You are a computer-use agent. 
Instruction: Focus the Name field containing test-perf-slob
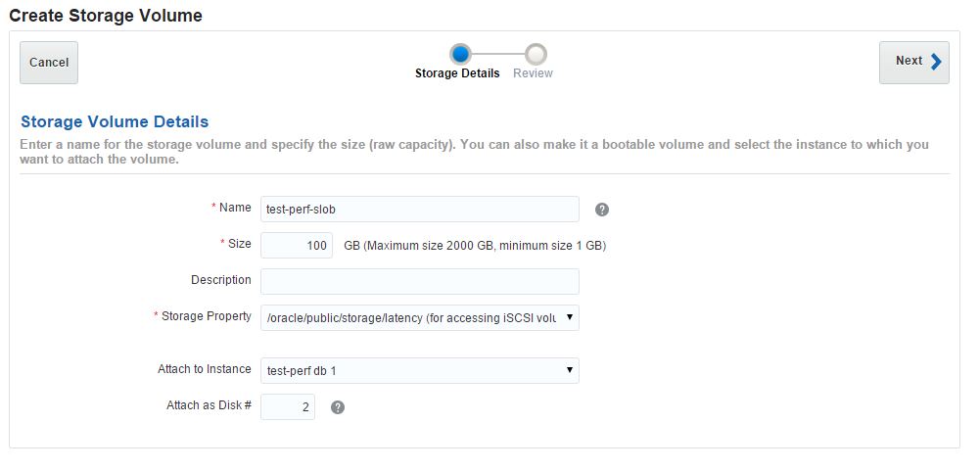[419, 209]
